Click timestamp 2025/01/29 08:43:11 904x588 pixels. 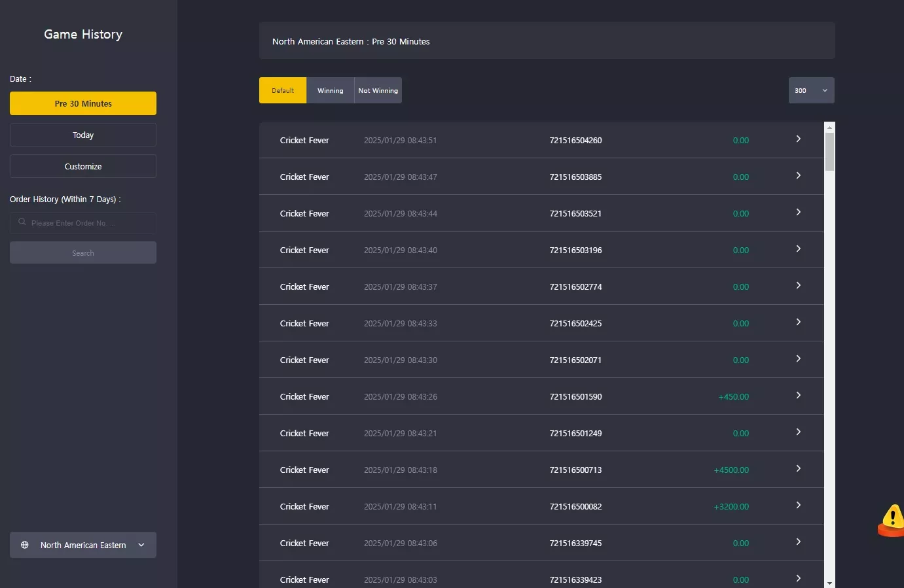click(x=400, y=506)
